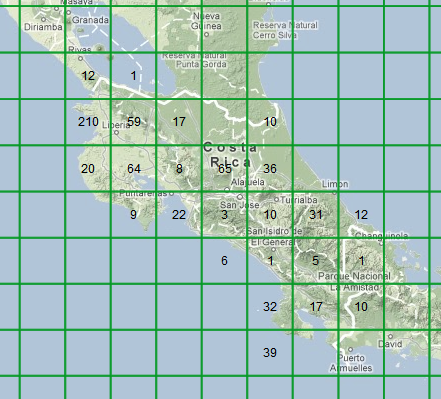Select the cell showing 39
This screenshot has width=441, height=399.
(x=270, y=353)
